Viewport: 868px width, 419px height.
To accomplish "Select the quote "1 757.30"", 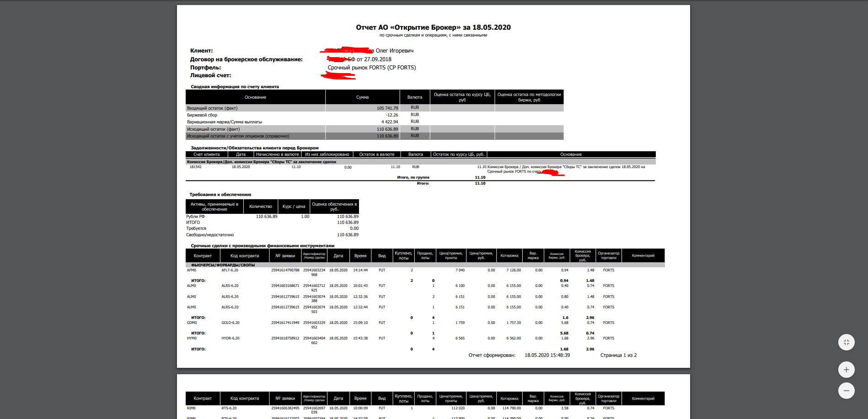I will pos(514,323).
